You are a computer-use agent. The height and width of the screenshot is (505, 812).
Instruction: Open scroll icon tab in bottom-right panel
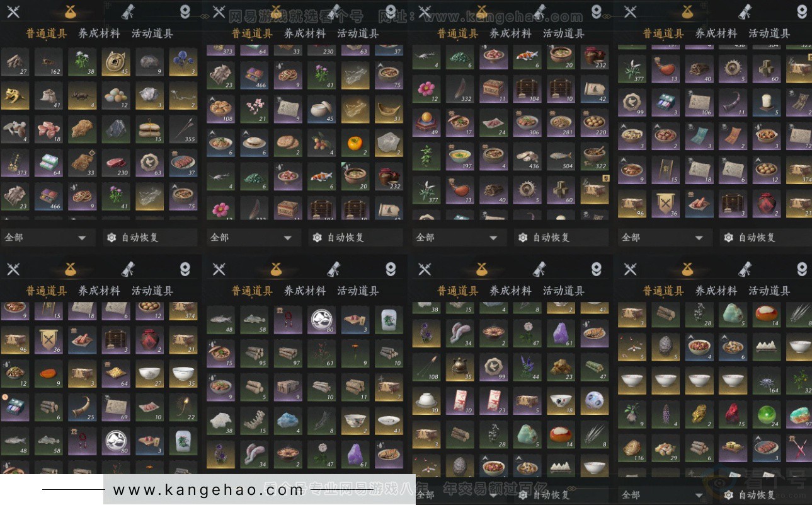[745, 269]
